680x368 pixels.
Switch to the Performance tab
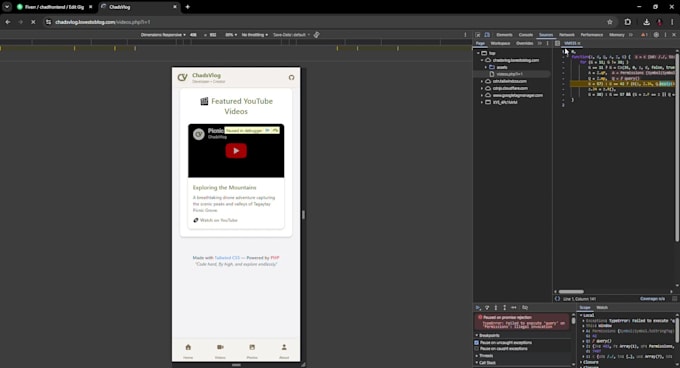(592, 35)
